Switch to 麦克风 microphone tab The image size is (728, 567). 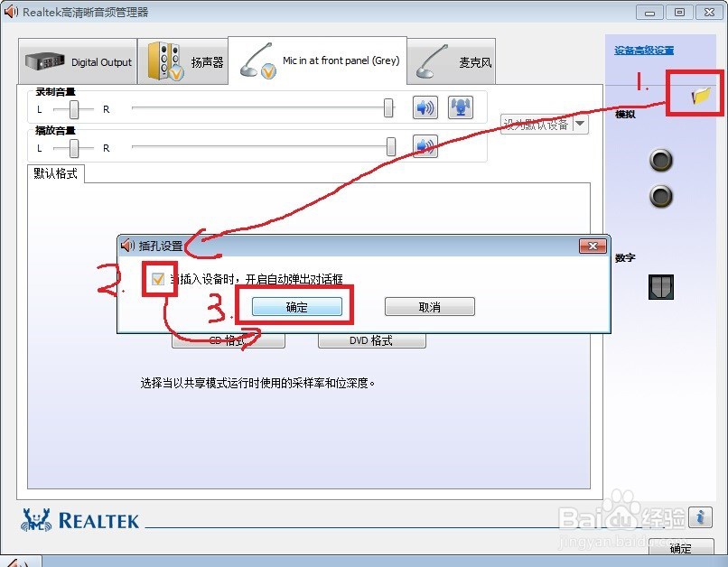tap(452, 61)
